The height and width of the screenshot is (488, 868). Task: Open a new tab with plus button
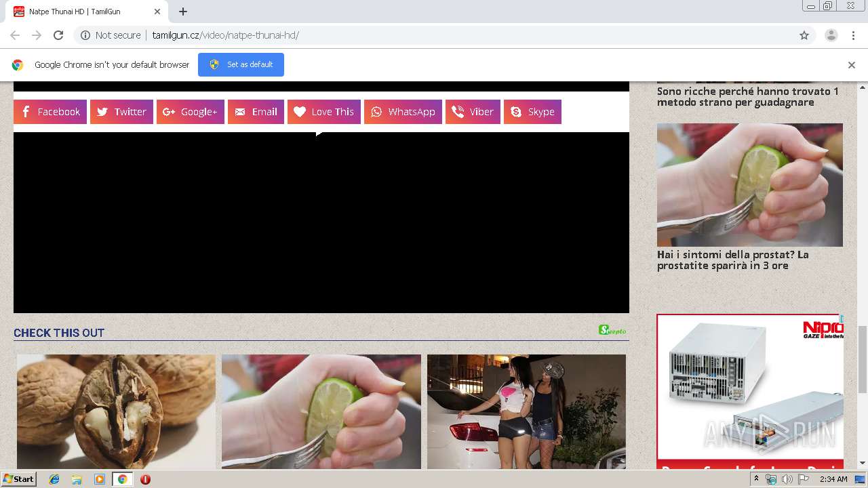[183, 12]
